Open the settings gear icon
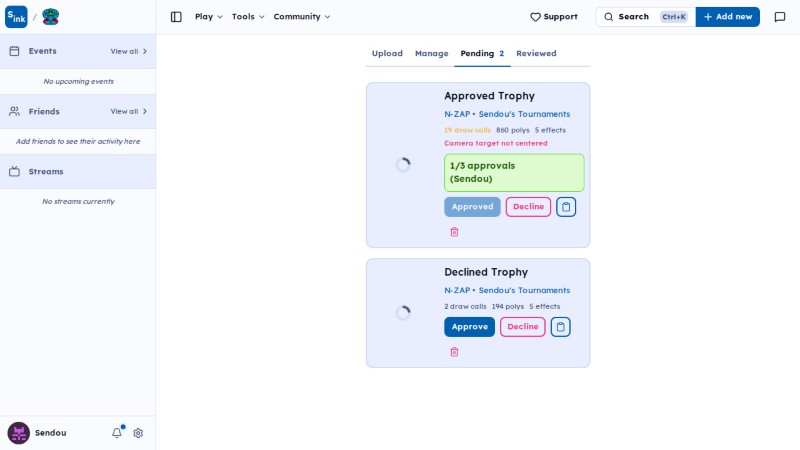 [138, 433]
